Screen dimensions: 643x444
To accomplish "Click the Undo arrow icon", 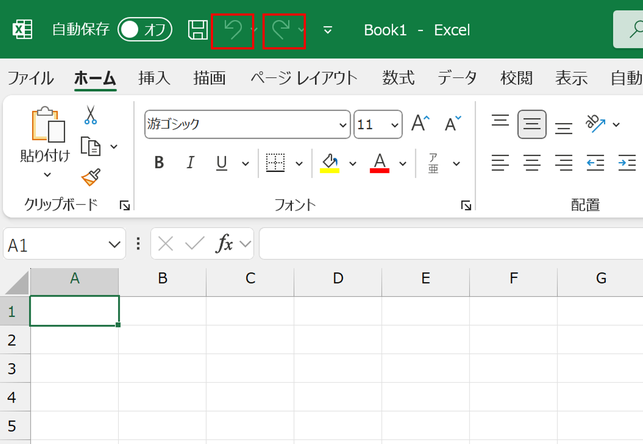I will coord(233,30).
